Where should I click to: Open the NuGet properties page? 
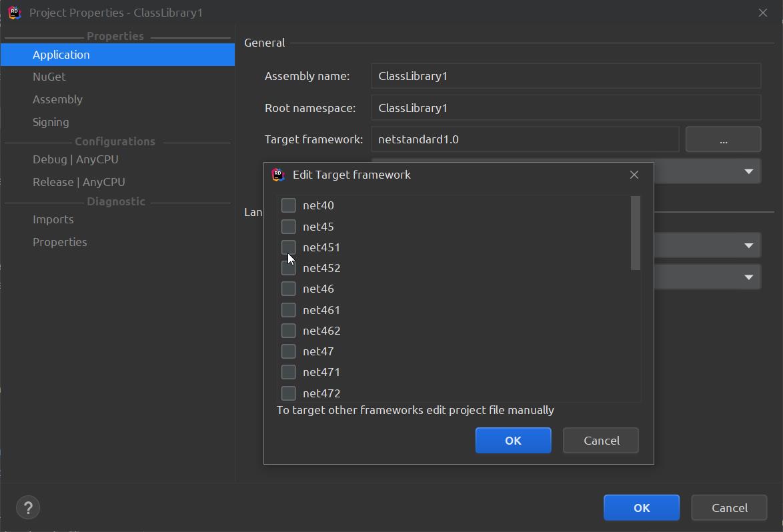(49, 77)
